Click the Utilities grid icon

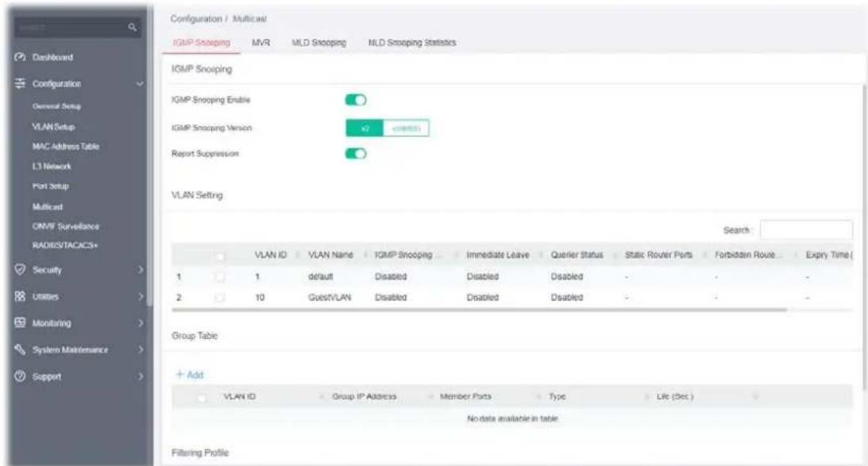point(20,296)
